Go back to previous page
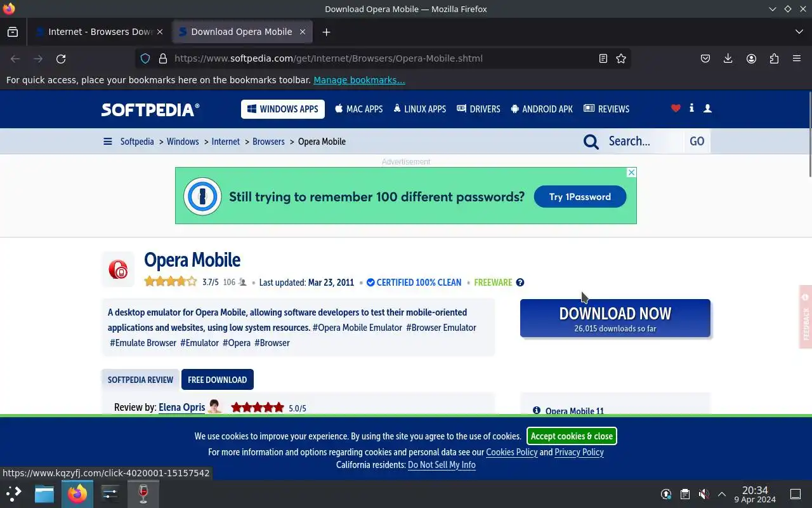The height and width of the screenshot is (508, 812). pyautogui.click(x=15, y=58)
